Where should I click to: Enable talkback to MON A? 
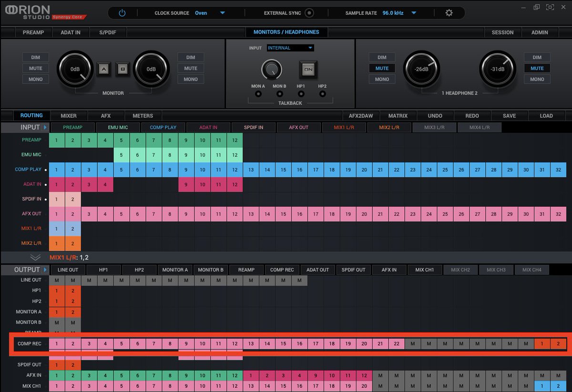(x=258, y=94)
